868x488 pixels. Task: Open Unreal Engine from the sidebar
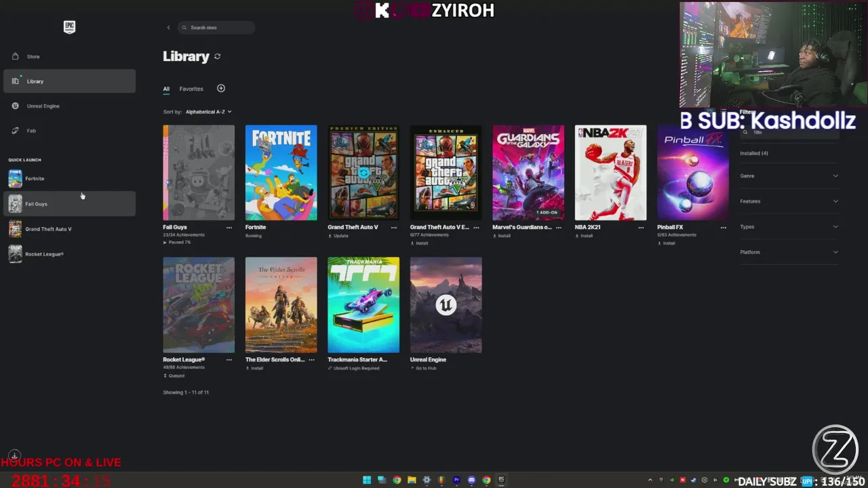pos(69,106)
